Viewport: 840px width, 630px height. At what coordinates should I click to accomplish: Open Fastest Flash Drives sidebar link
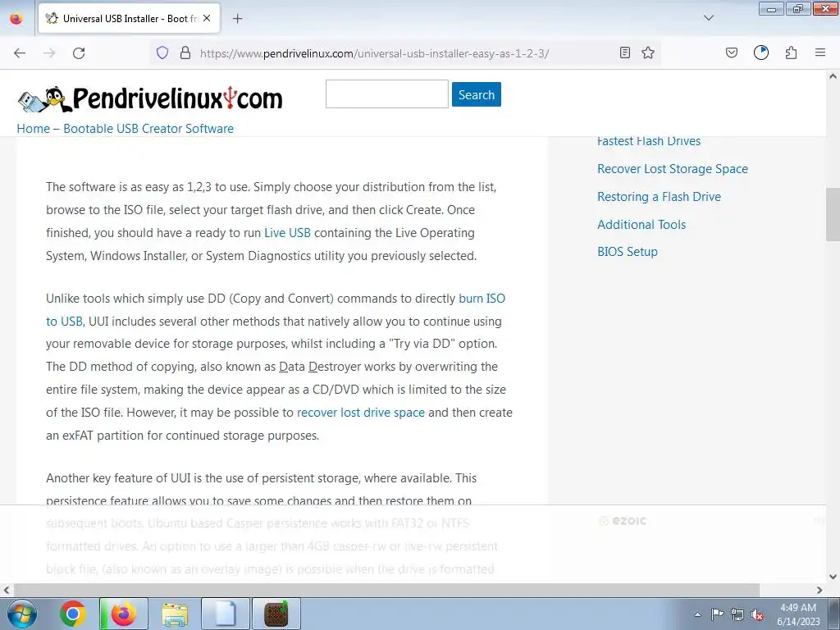649,141
